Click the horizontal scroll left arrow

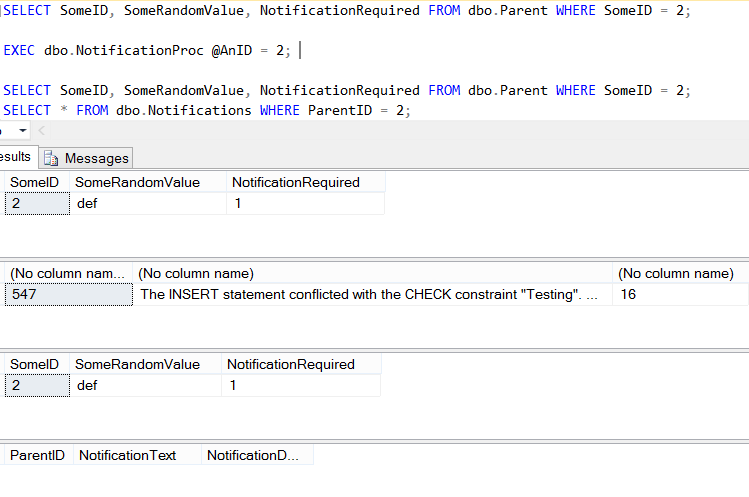coord(42,130)
